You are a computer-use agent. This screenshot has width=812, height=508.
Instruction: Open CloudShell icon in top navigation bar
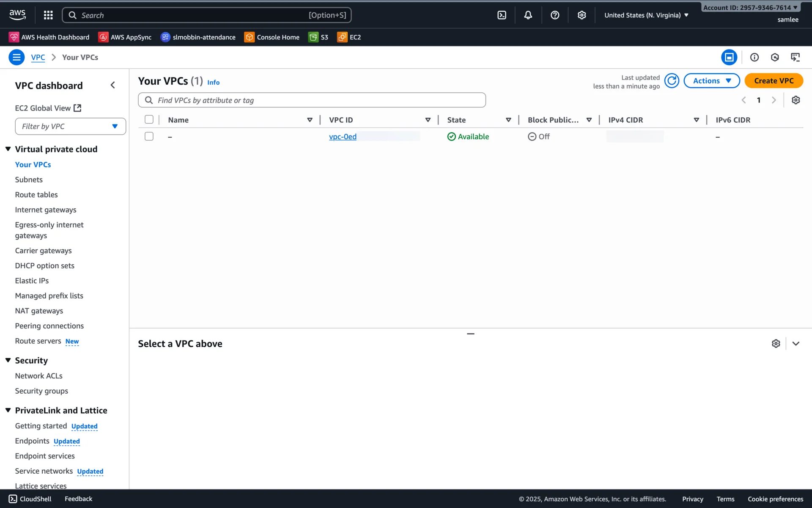(502, 15)
